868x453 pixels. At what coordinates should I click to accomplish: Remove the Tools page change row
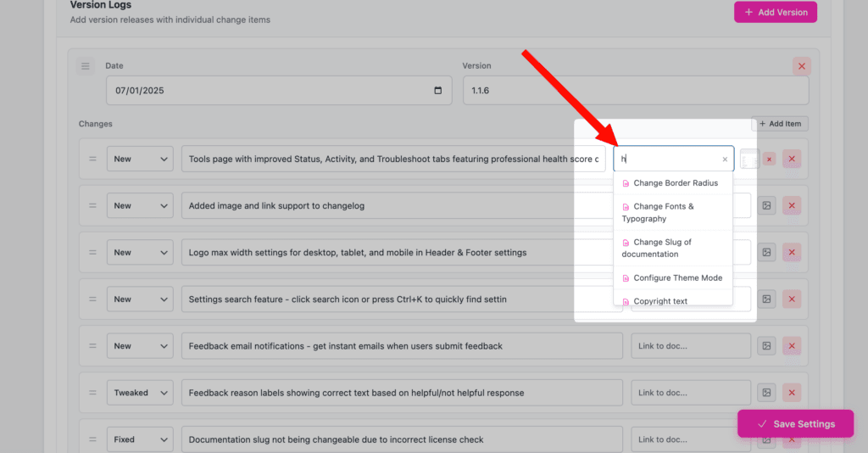792,159
